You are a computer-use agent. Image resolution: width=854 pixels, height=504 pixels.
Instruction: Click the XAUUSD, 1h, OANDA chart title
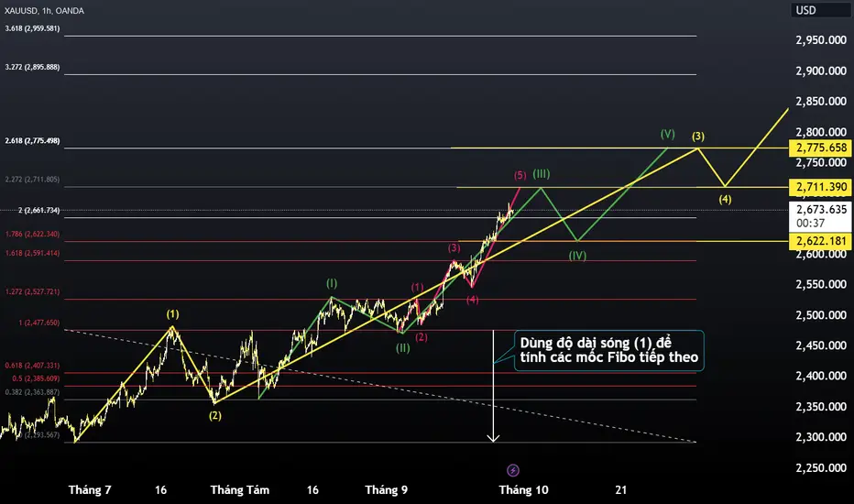coord(44,10)
